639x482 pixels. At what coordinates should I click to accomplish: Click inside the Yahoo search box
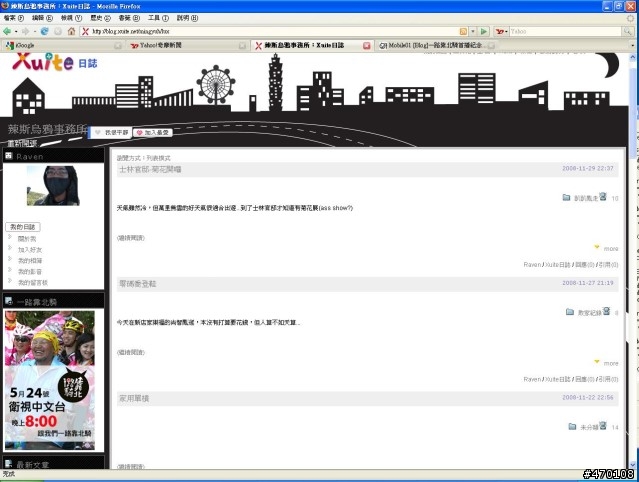565,31
